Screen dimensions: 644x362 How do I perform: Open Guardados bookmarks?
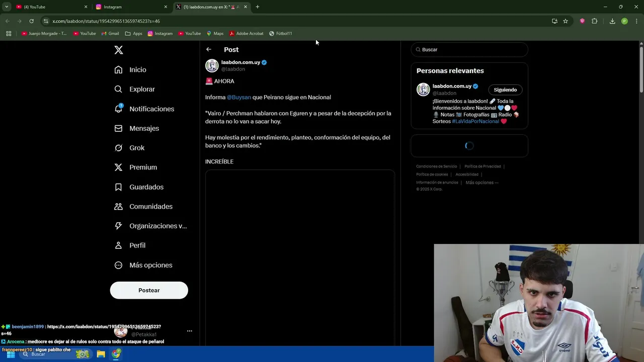(139, 187)
